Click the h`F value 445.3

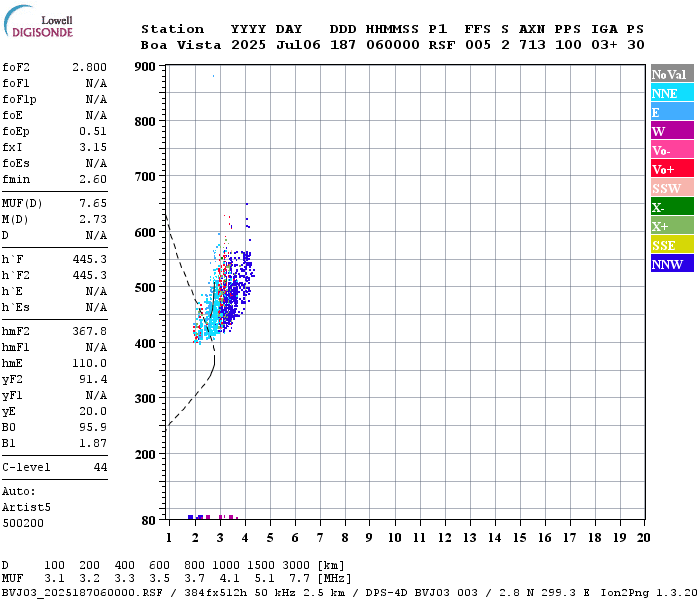pyautogui.click(x=90, y=259)
